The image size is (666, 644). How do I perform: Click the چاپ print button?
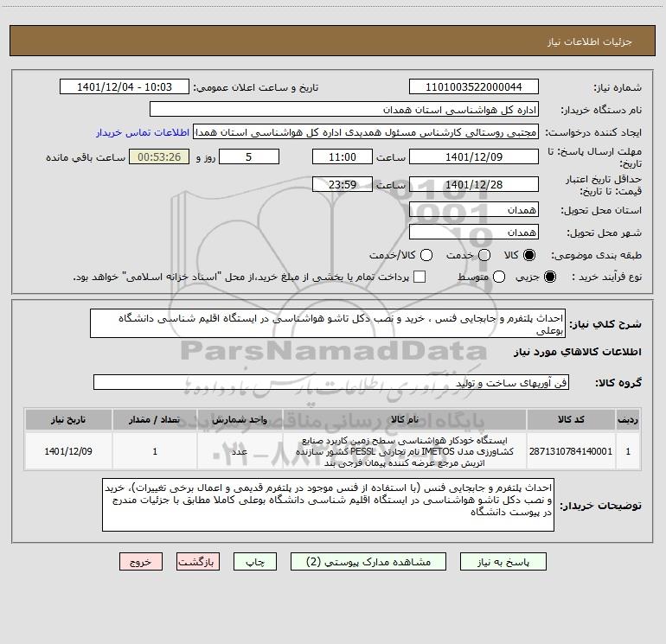pyautogui.click(x=255, y=562)
